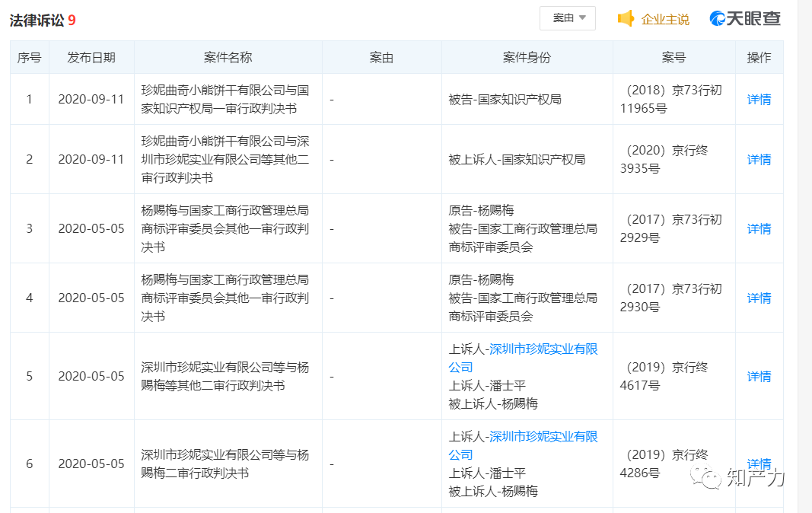Click case number (2019)京行终4286号
Screen dimensions: 812x513
click(664, 464)
